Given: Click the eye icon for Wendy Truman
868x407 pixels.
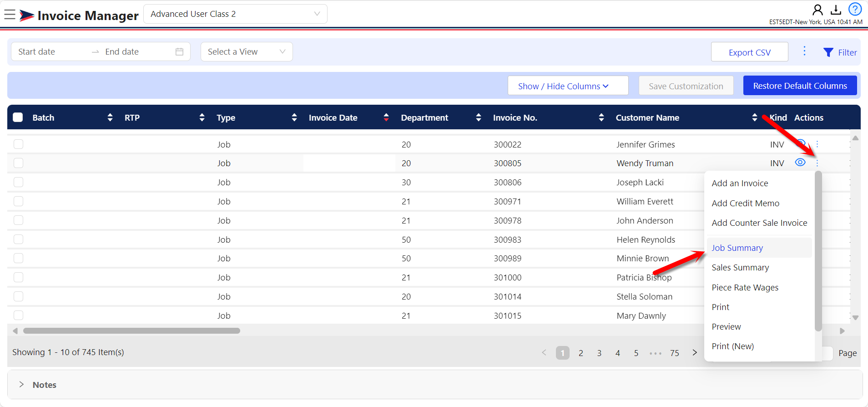Looking at the screenshot, I should click(800, 163).
